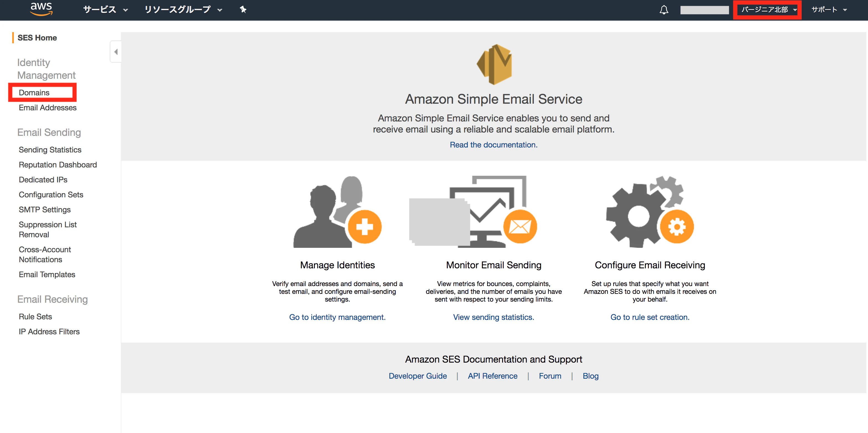This screenshot has height=433, width=868.
Task: Open the リソースグループ dropdown
Action: click(183, 9)
